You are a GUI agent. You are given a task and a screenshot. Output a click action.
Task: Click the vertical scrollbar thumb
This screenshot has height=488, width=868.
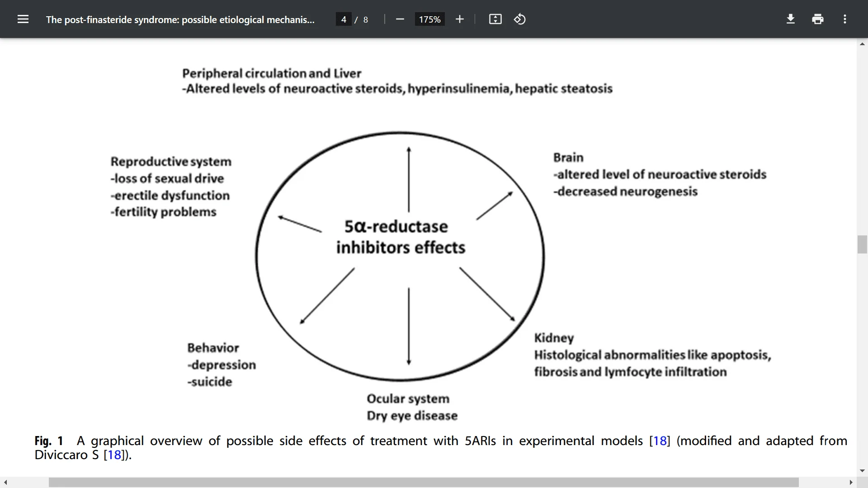click(x=862, y=244)
